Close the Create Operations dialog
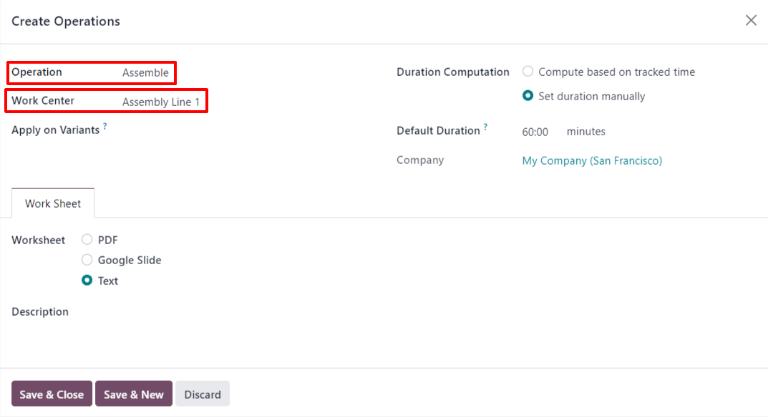 pos(751,20)
